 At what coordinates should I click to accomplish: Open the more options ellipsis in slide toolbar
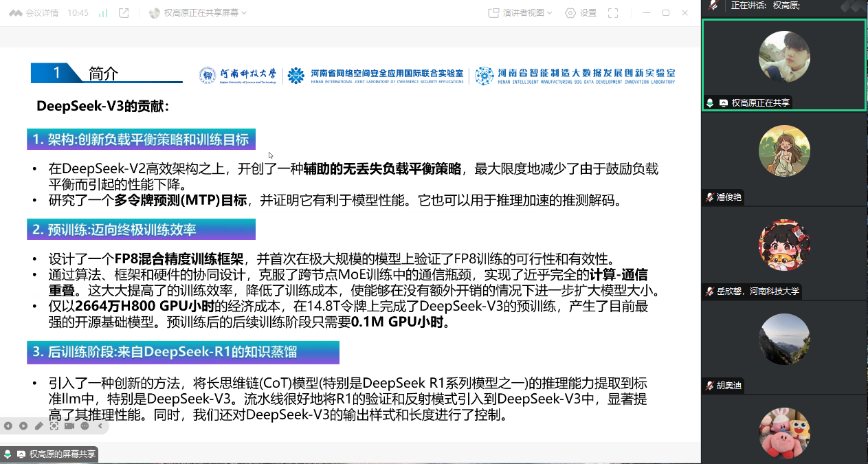85,426
